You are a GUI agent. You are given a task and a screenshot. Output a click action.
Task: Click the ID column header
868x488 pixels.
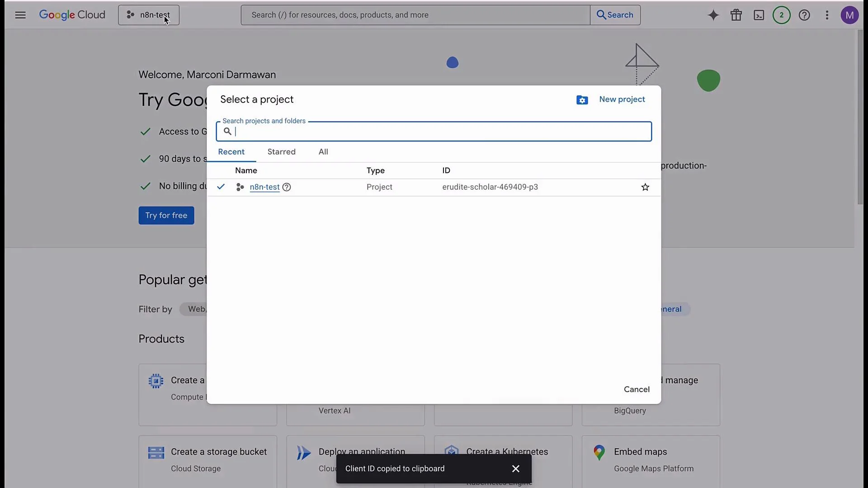446,170
